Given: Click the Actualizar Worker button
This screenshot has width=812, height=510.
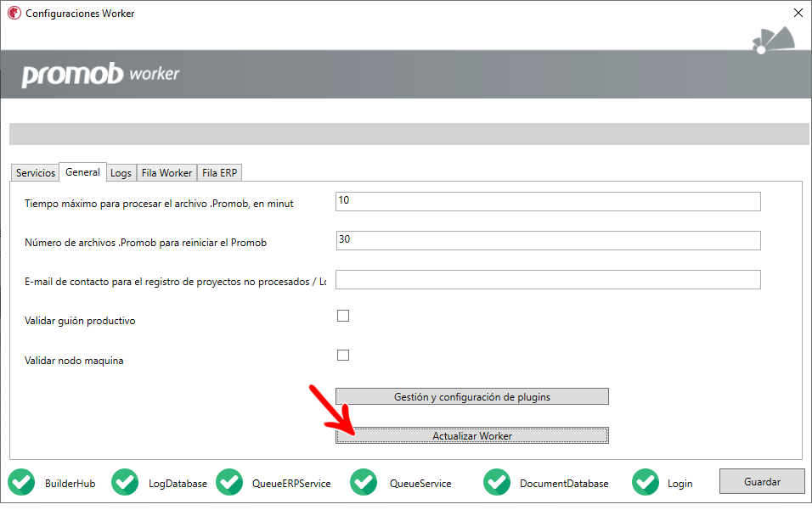Looking at the screenshot, I should coord(471,435).
